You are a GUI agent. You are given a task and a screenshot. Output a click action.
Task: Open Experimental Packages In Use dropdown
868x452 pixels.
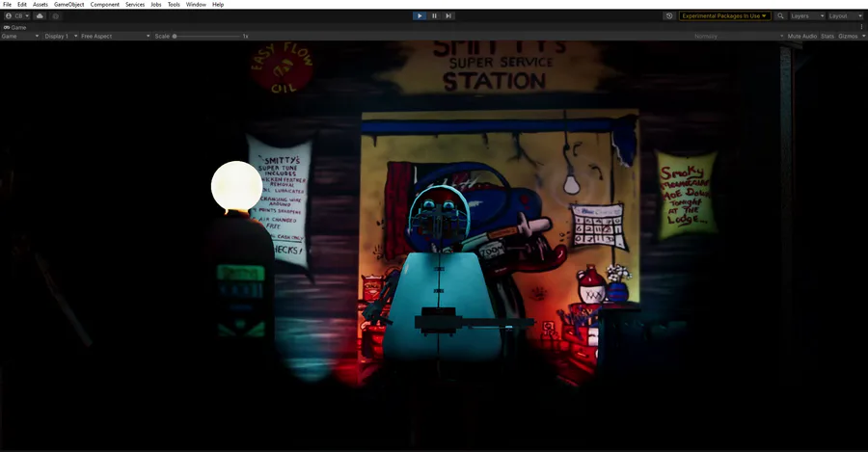[x=724, y=16]
